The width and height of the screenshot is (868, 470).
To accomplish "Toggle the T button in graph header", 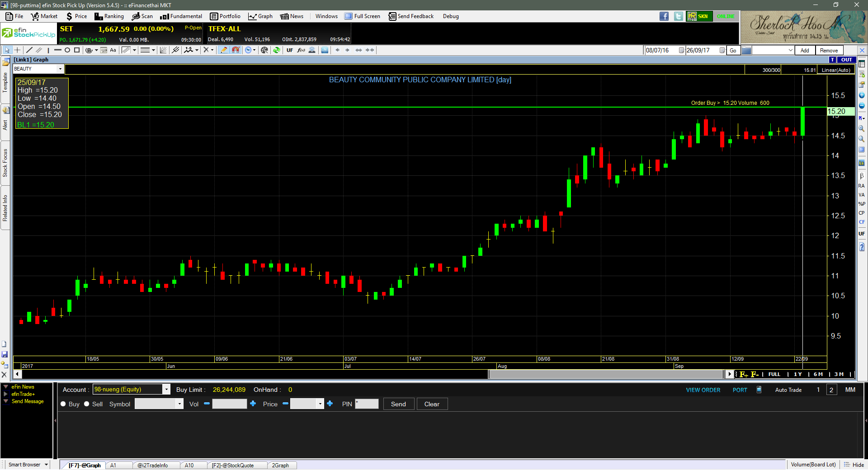I will click(x=832, y=60).
